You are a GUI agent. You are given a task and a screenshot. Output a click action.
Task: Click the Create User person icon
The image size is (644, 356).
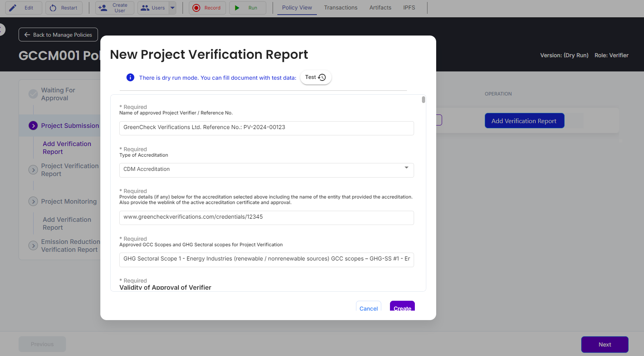pos(103,8)
